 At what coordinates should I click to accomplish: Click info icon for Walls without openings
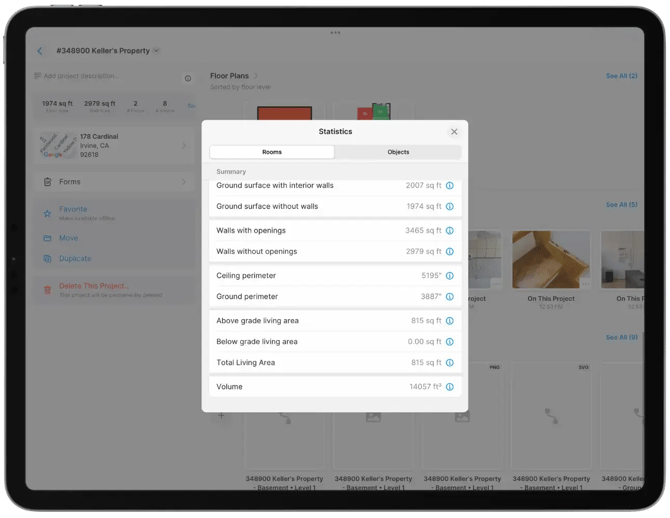click(449, 252)
